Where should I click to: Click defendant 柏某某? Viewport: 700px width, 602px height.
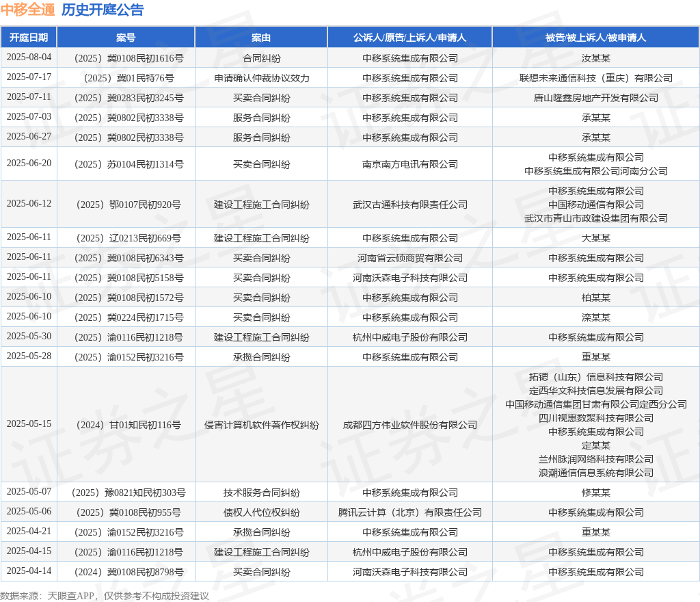595,298
